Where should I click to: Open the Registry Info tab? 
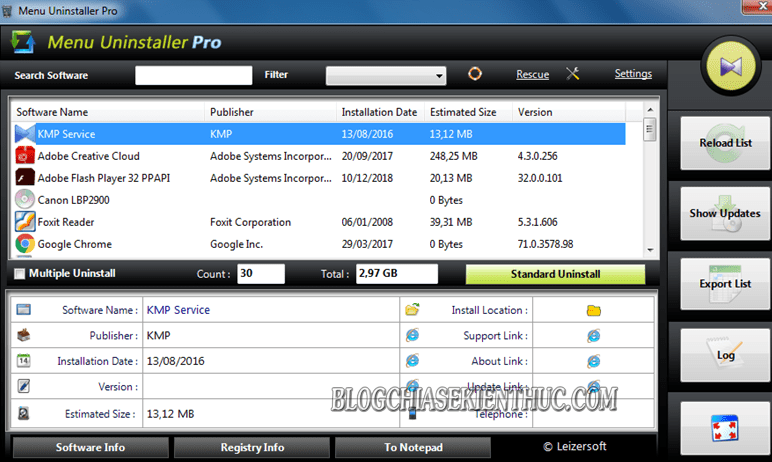252,447
